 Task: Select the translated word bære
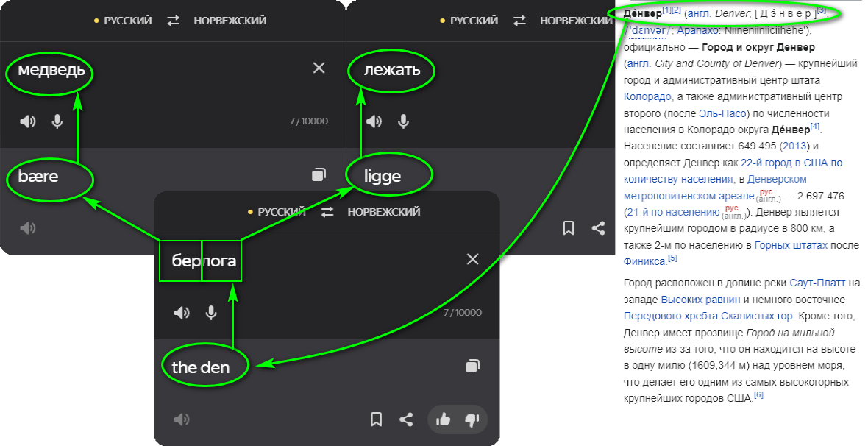coord(38,176)
